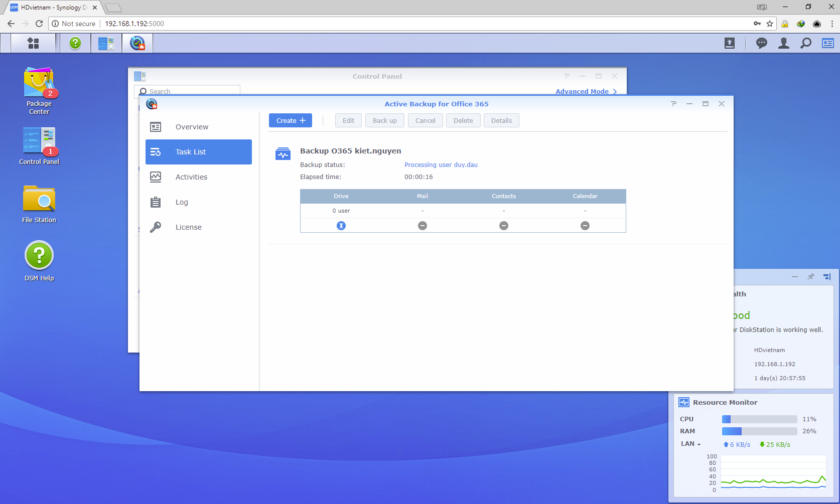
Task: Click the HDvietnam Synology browser tab
Action: click(x=53, y=8)
